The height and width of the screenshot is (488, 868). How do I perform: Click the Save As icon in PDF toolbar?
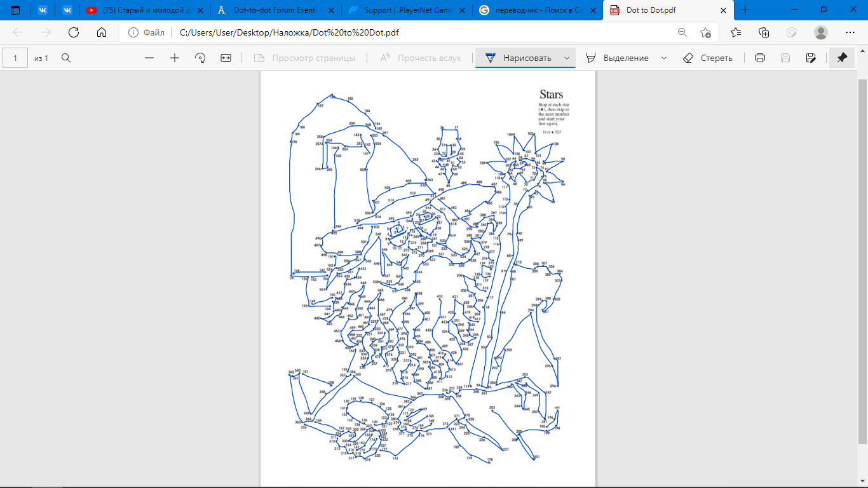click(810, 58)
